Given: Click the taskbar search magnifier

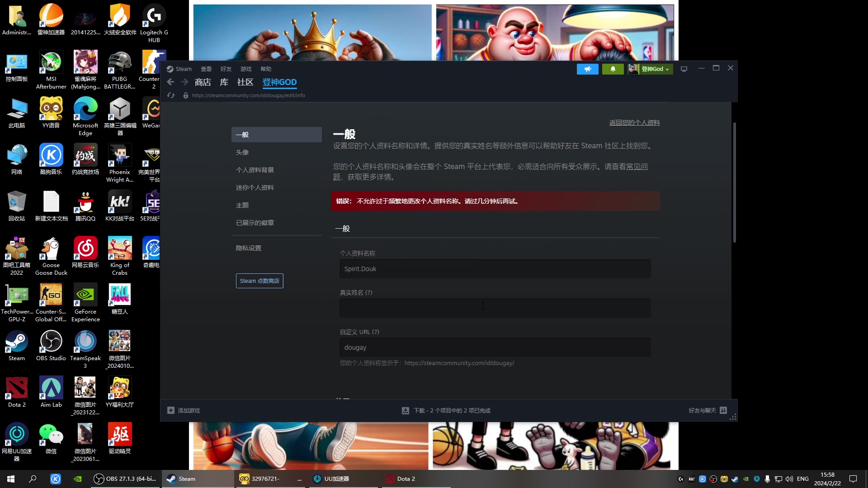Looking at the screenshot, I should pos(33,479).
